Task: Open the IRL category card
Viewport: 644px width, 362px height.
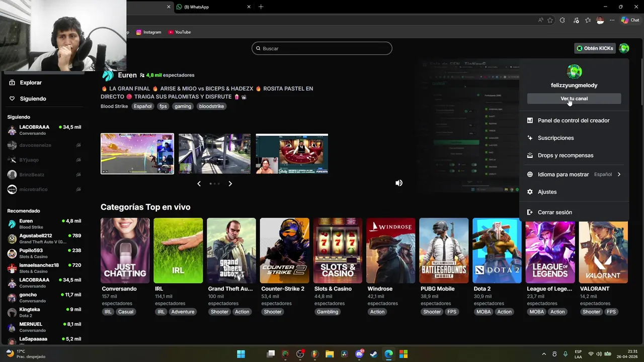Action: tap(178, 250)
